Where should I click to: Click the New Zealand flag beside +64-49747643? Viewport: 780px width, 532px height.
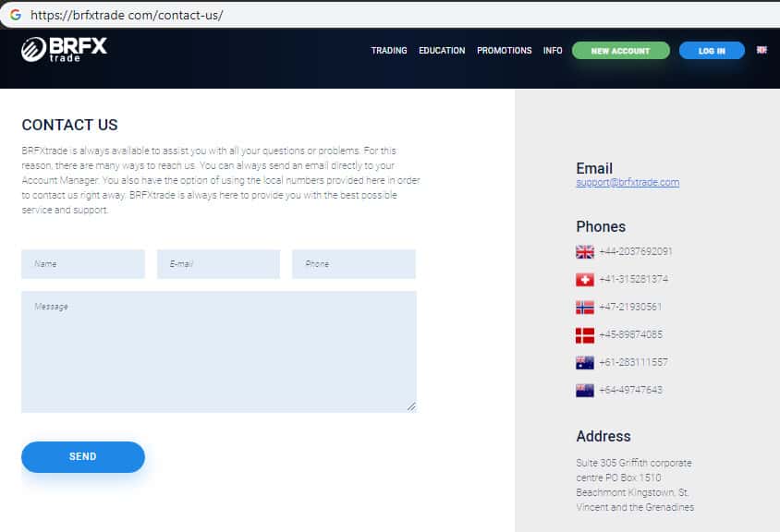pyautogui.click(x=584, y=391)
